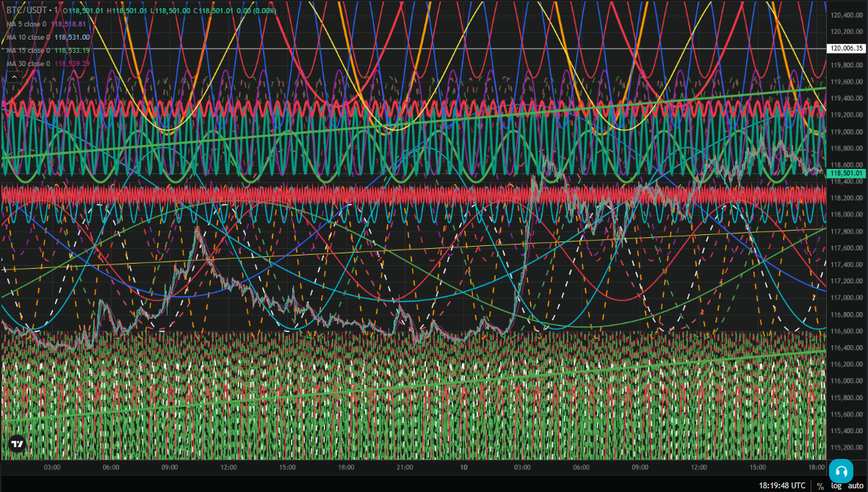This screenshot has width=868, height=492.
Task: Click the 21:00 time axis label
Action: [405, 467]
